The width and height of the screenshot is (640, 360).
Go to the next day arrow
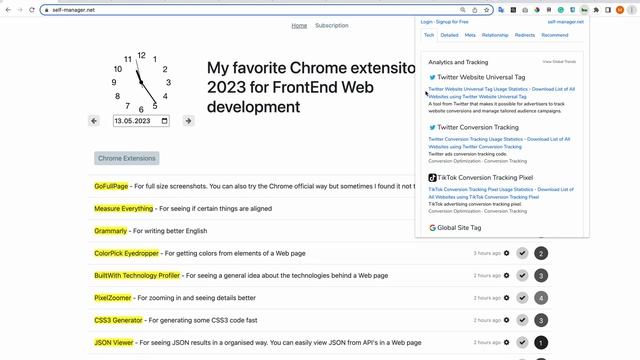(x=188, y=121)
